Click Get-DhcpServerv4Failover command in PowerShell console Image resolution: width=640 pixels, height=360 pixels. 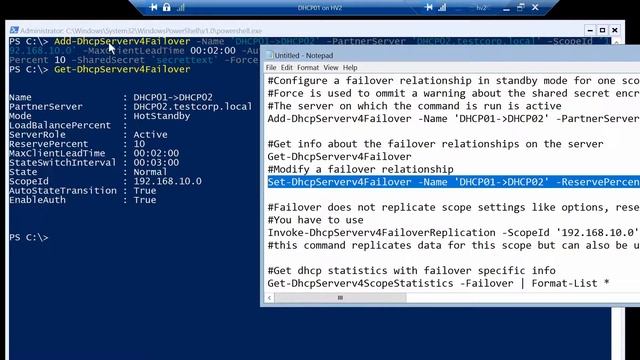coord(122,69)
